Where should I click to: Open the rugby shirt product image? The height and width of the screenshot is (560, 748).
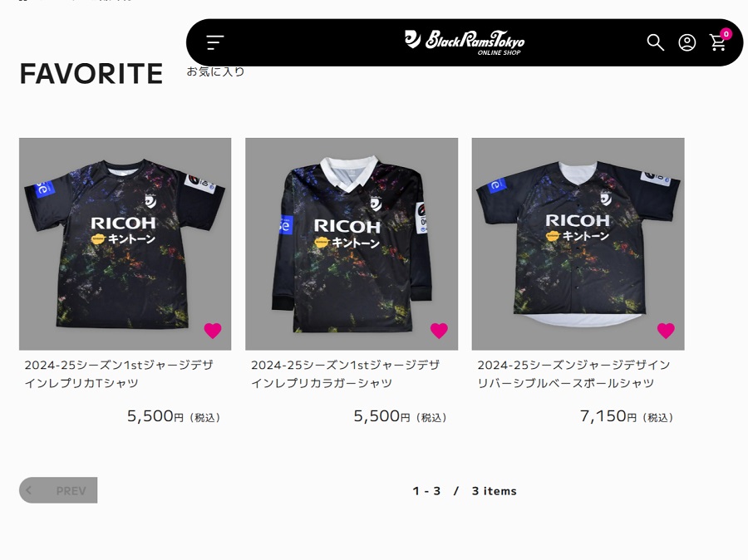[x=352, y=243]
